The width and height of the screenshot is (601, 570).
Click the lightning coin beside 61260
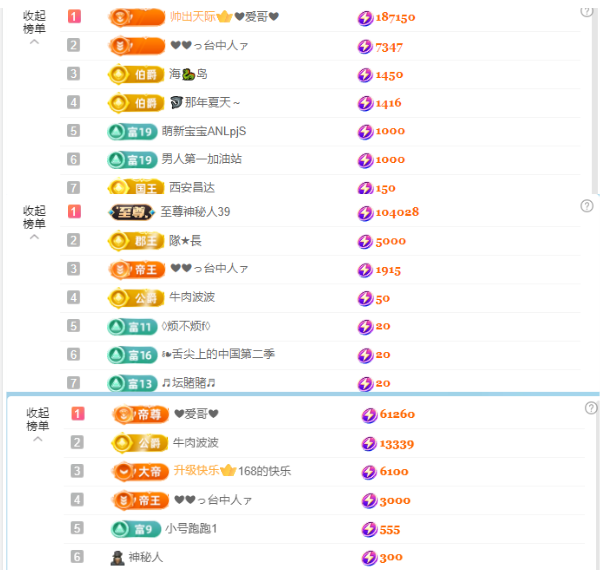click(x=369, y=415)
